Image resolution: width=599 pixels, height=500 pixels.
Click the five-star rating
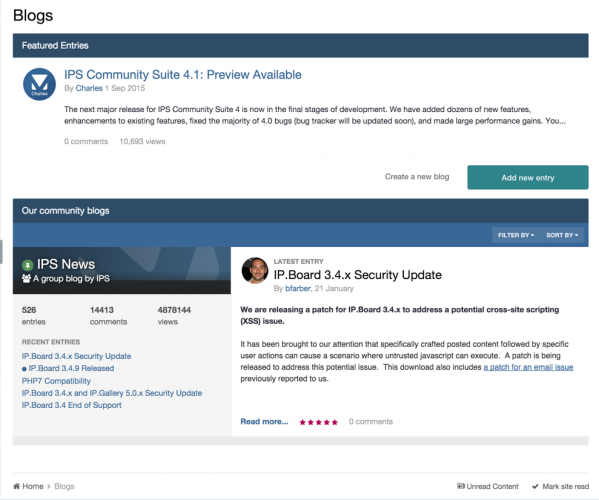click(319, 422)
